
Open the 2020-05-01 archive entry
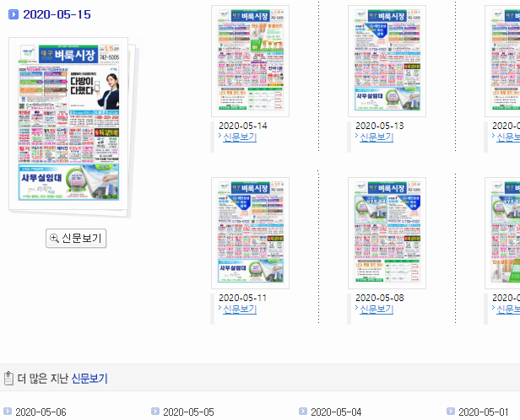coord(484,412)
